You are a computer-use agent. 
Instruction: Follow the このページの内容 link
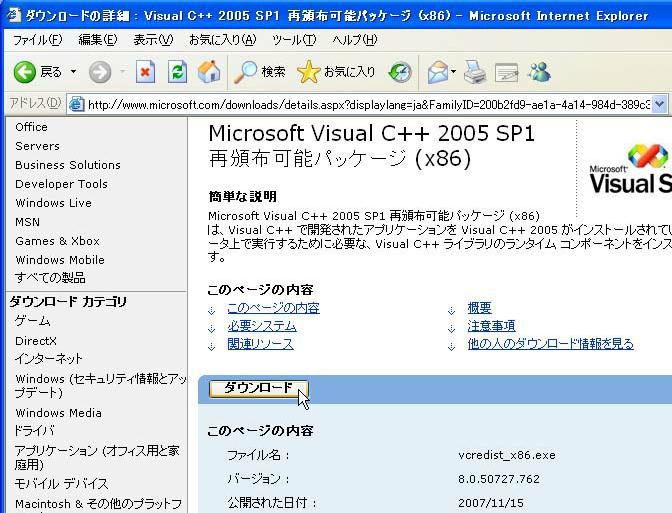tap(273, 308)
